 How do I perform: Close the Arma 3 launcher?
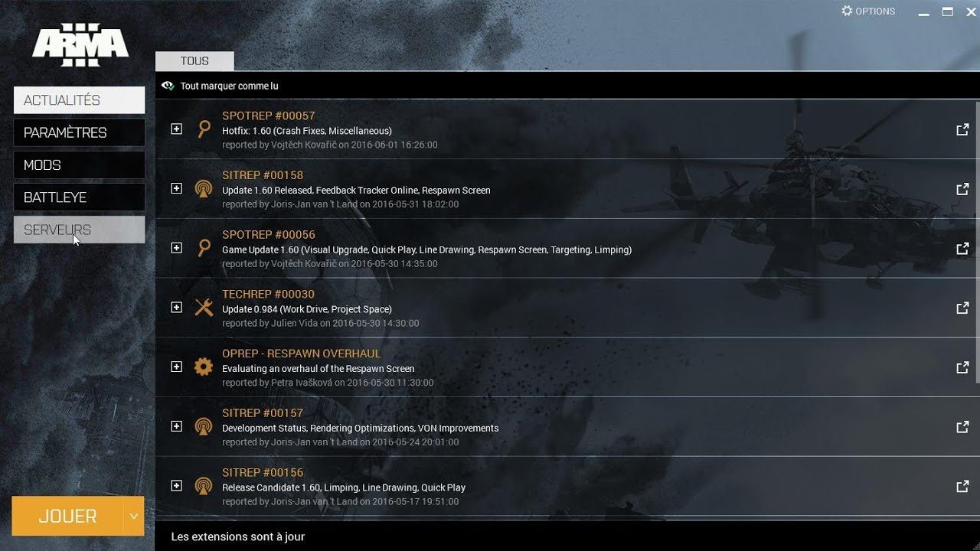point(971,11)
